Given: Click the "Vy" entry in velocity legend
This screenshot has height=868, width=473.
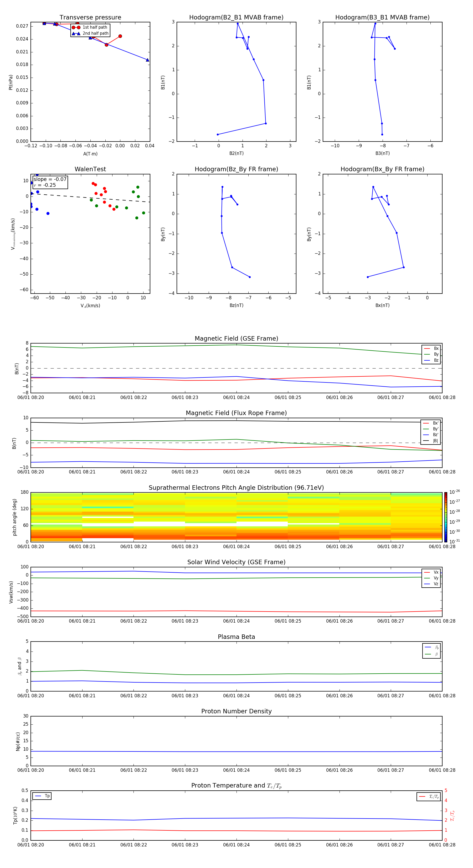Looking at the screenshot, I should point(431,578).
